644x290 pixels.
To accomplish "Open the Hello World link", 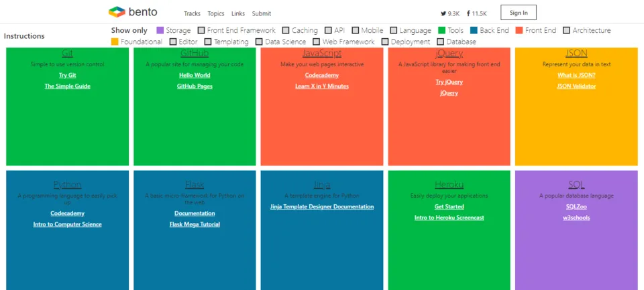I will (x=195, y=76).
